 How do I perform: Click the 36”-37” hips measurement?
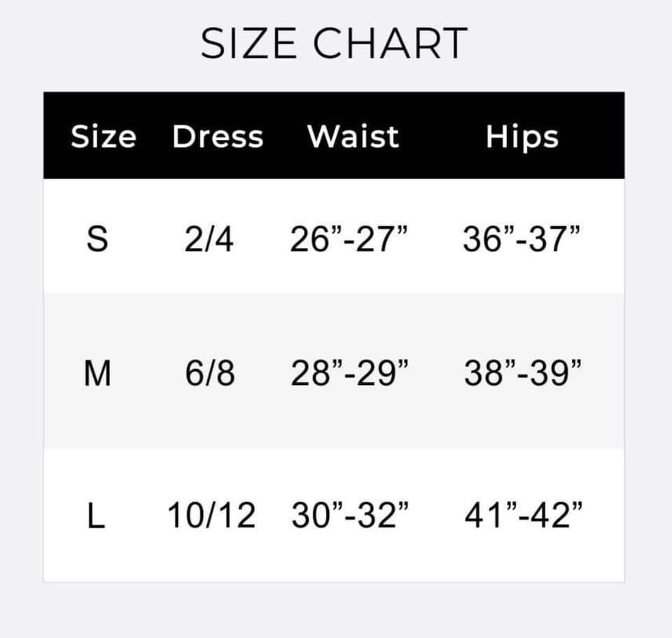tap(521, 240)
